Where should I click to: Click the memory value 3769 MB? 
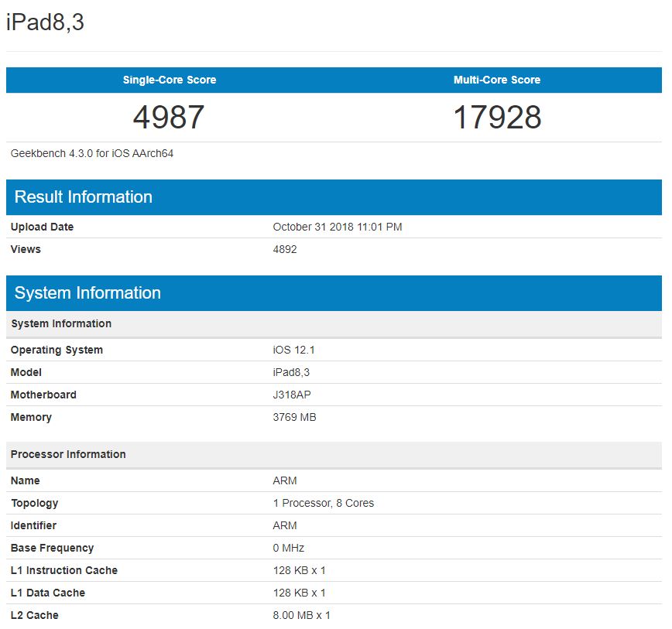294,417
